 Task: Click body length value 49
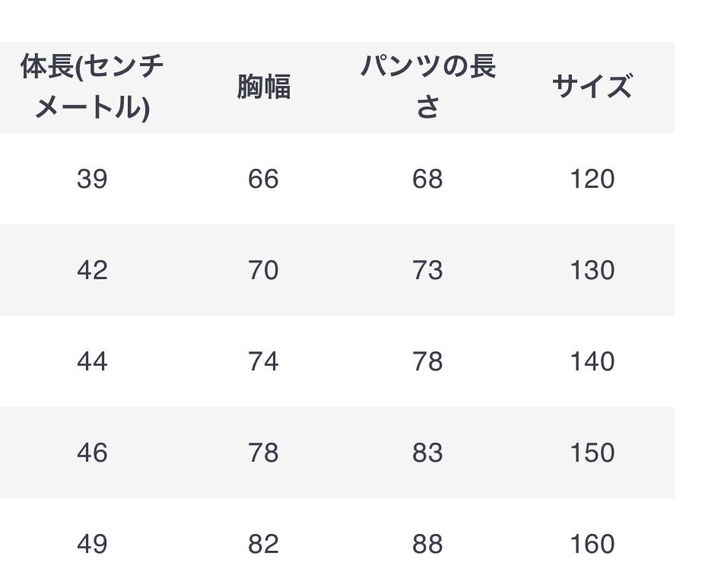pyautogui.click(x=92, y=545)
